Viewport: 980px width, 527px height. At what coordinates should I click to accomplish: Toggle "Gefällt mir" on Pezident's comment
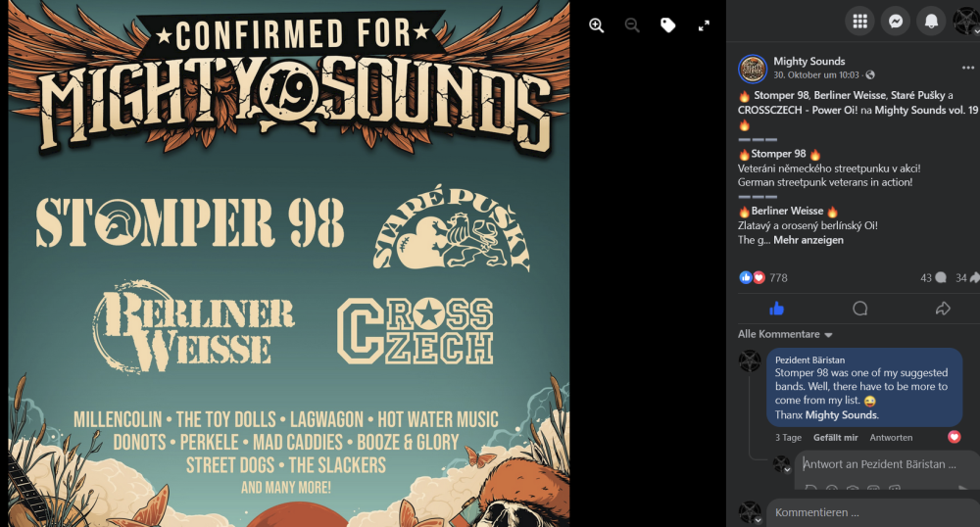pyautogui.click(x=836, y=437)
